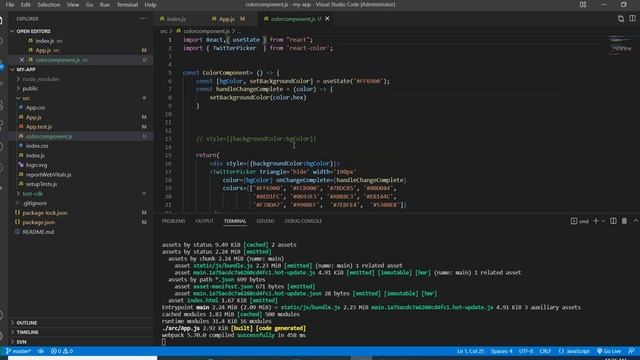Select the Terminal panel tab
640x360 pixels.
click(235, 221)
